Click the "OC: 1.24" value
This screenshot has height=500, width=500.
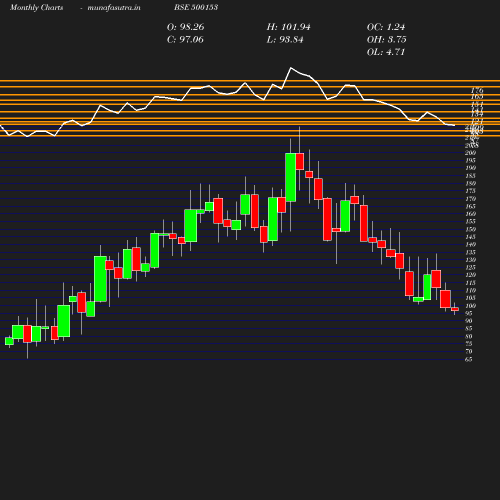[x=386, y=27]
